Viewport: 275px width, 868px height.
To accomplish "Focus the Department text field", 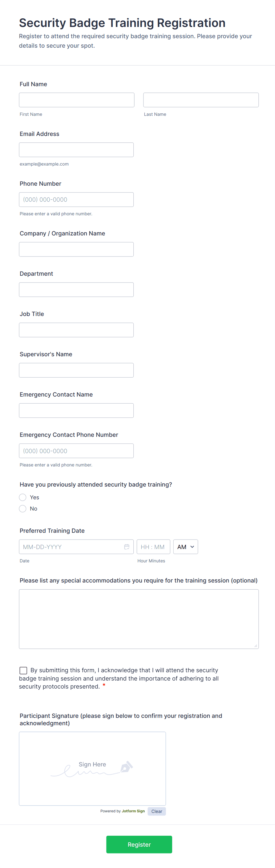I will tap(76, 290).
